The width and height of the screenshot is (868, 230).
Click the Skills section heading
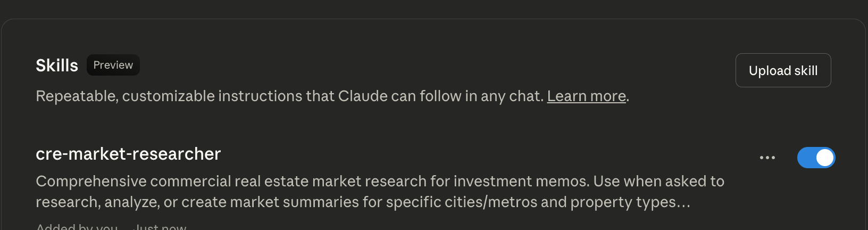[57, 65]
